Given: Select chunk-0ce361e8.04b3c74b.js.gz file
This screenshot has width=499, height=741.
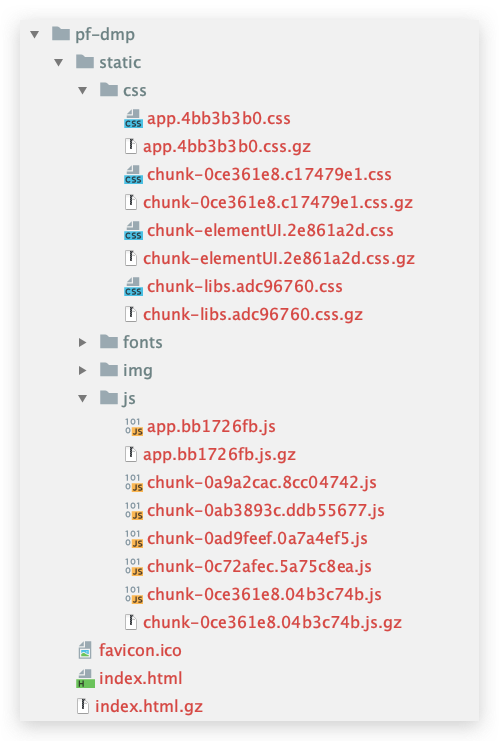Looking at the screenshot, I should tap(273, 623).
